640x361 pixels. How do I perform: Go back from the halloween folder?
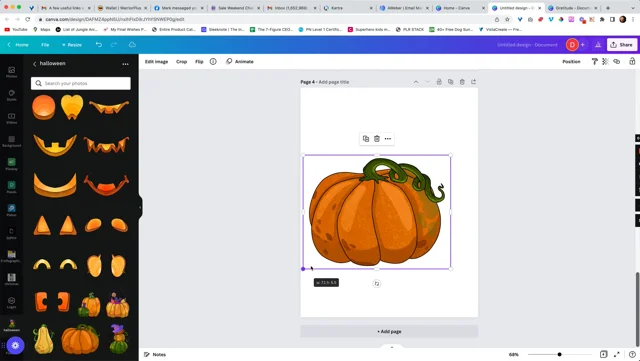pos(35,64)
